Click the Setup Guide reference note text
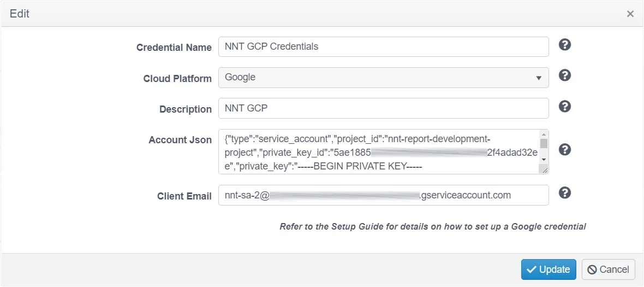 (432, 226)
